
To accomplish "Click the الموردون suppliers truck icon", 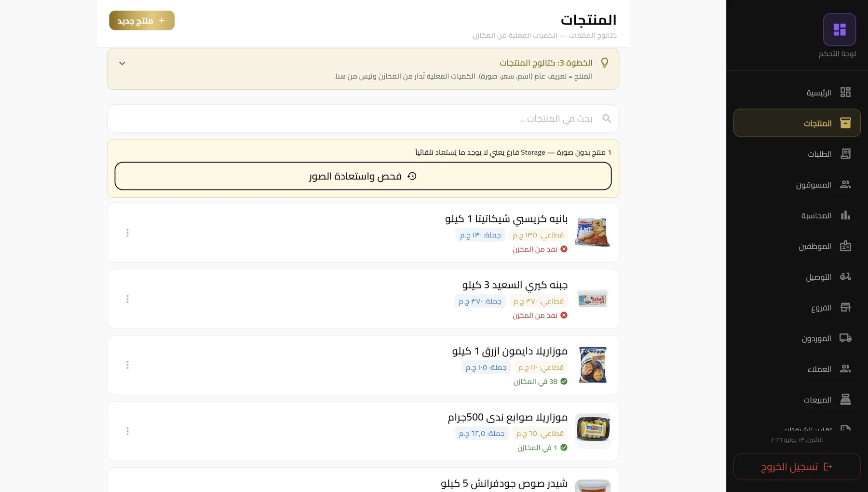I will [845, 338].
